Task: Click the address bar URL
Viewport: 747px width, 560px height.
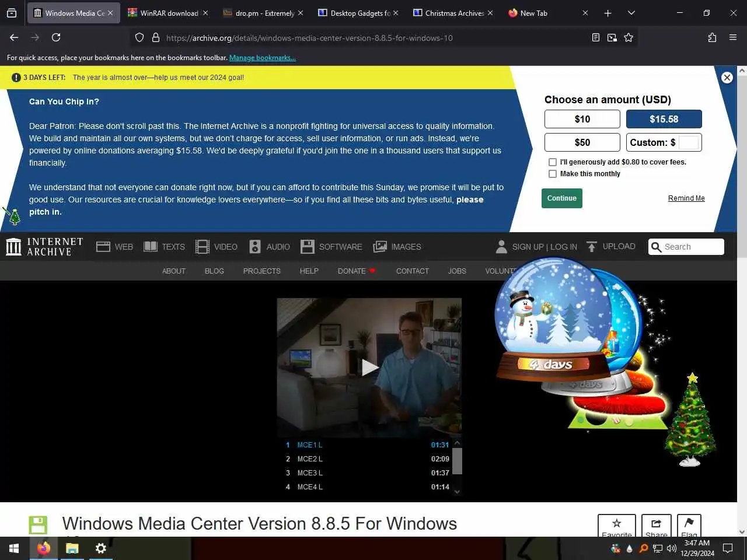Action: click(309, 38)
